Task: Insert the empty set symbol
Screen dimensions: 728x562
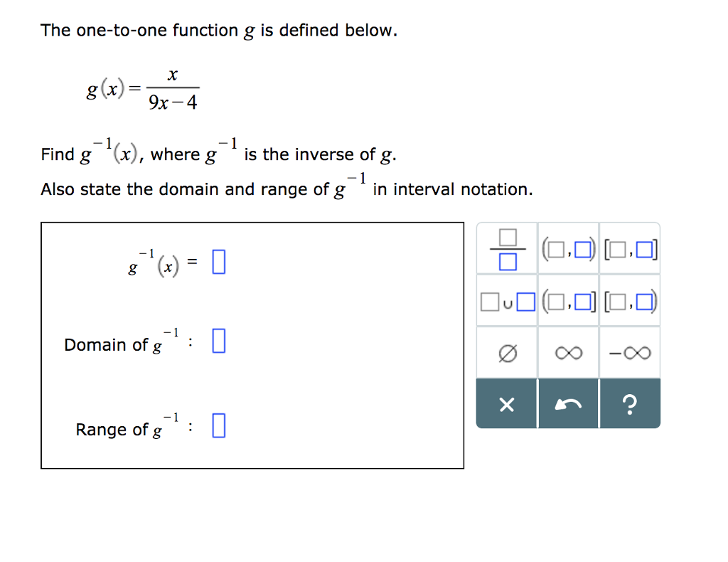Action: click(x=506, y=352)
